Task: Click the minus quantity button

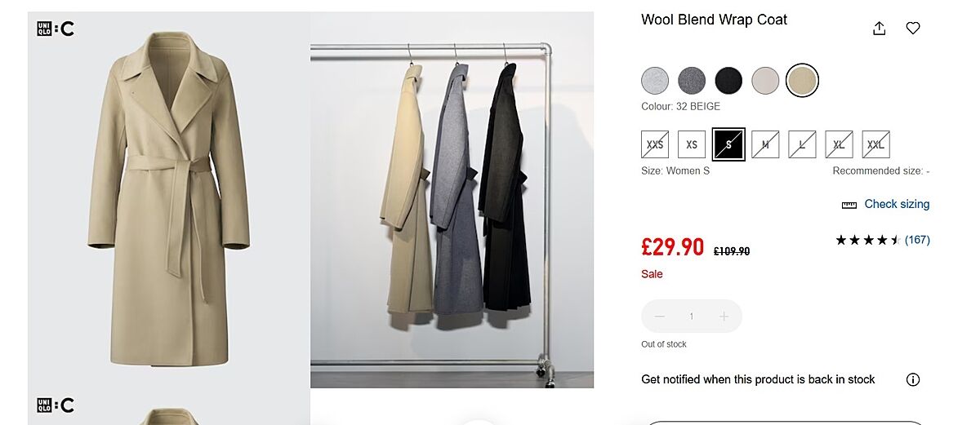Action: click(x=660, y=317)
